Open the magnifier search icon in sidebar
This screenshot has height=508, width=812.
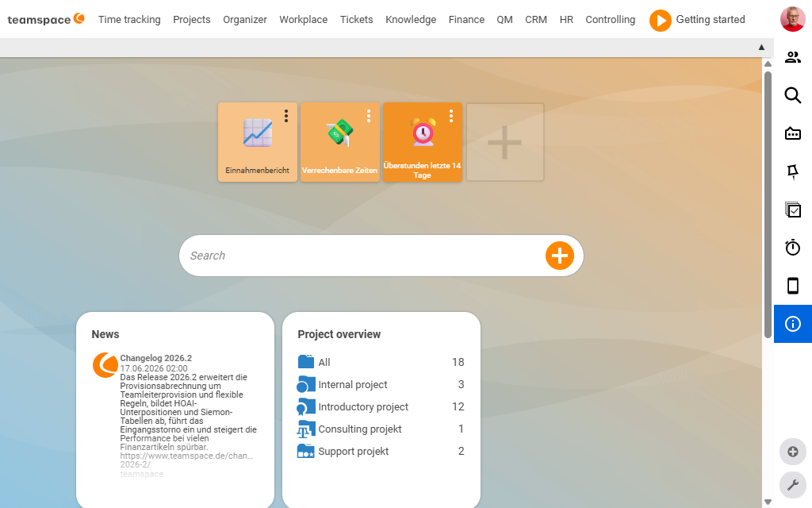pyautogui.click(x=792, y=95)
